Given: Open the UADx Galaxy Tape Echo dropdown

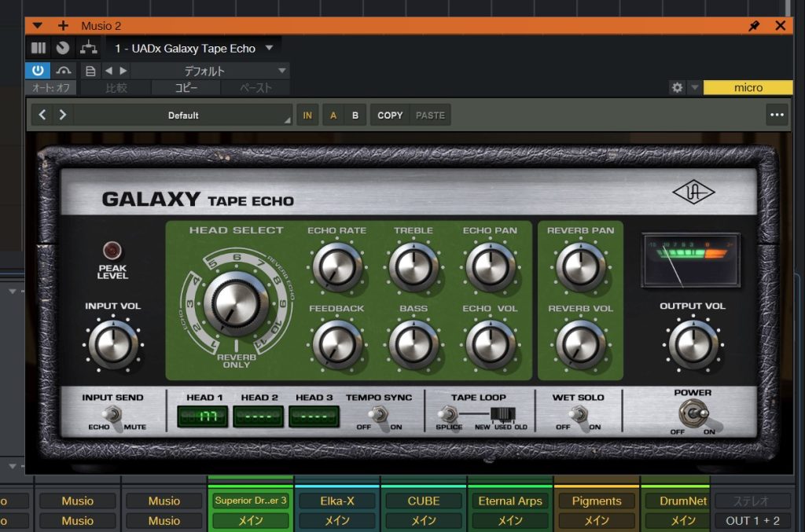Looking at the screenshot, I should pos(193,48).
